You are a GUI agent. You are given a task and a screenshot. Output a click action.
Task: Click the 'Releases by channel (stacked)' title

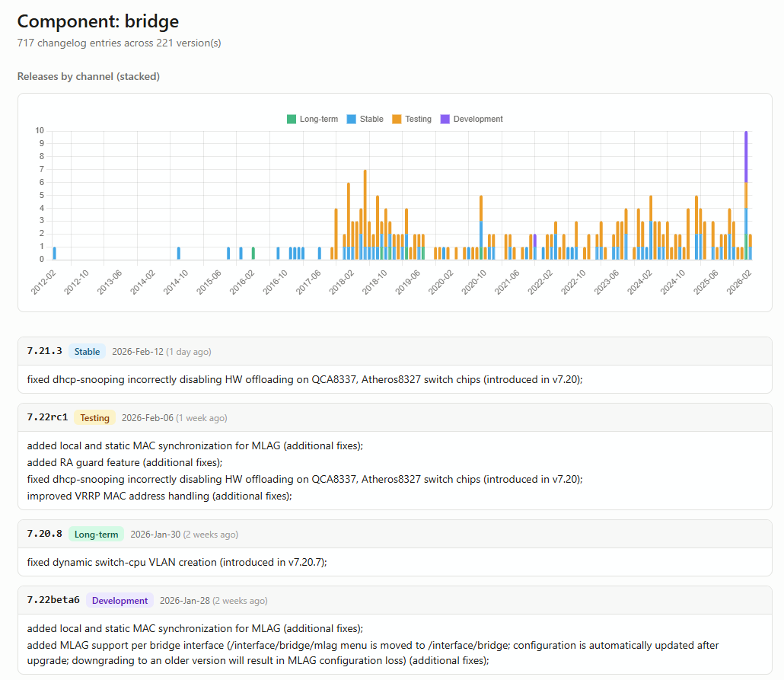(x=88, y=77)
